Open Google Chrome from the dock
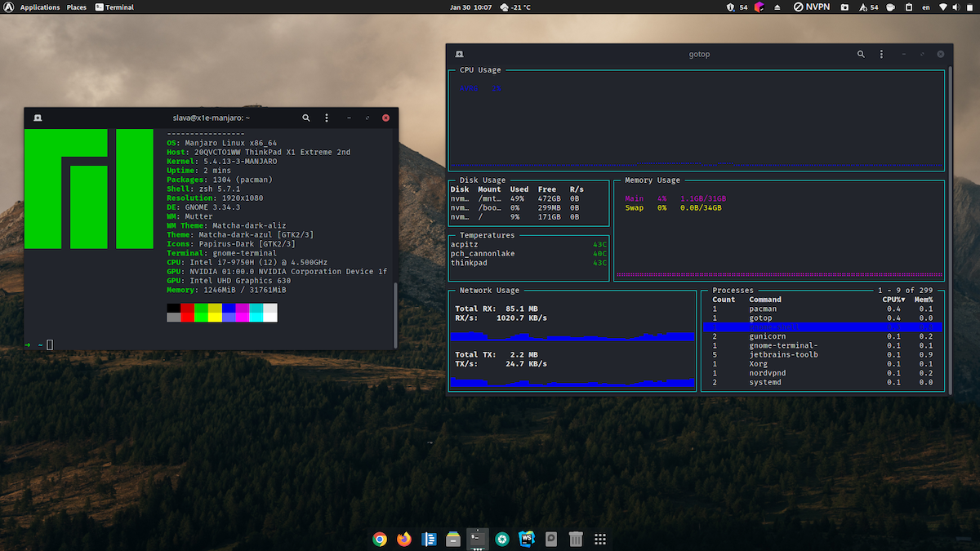980x551 pixels. [x=380, y=539]
